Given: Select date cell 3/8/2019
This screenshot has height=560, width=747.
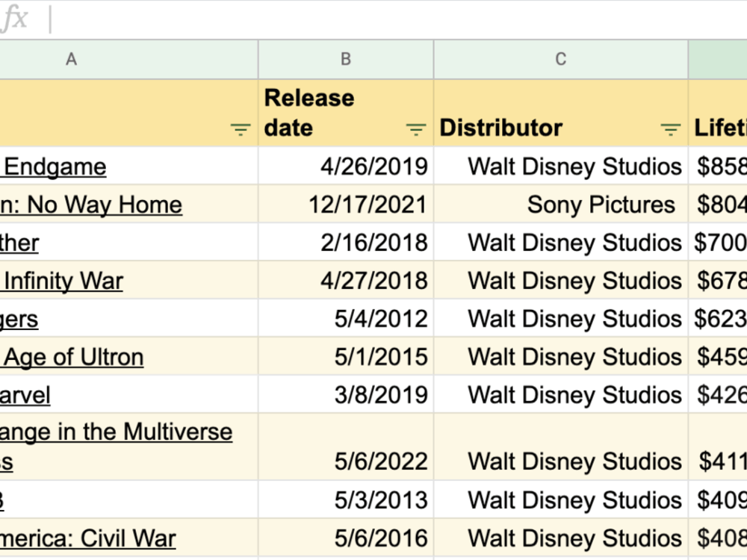Looking at the screenshot, I should [346, 394].
